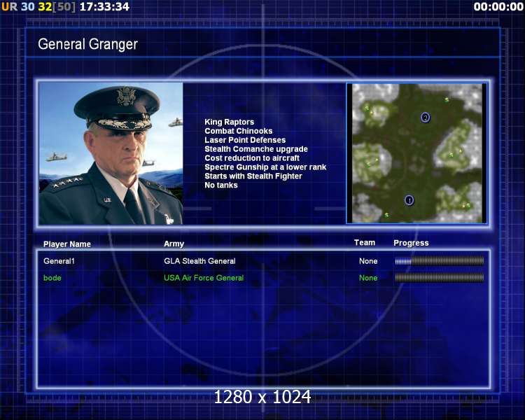This screenshot has height=420, width=525.
Task: Click 'Starts with Stealth Fighter' text
Action: (x=253, y=176)
